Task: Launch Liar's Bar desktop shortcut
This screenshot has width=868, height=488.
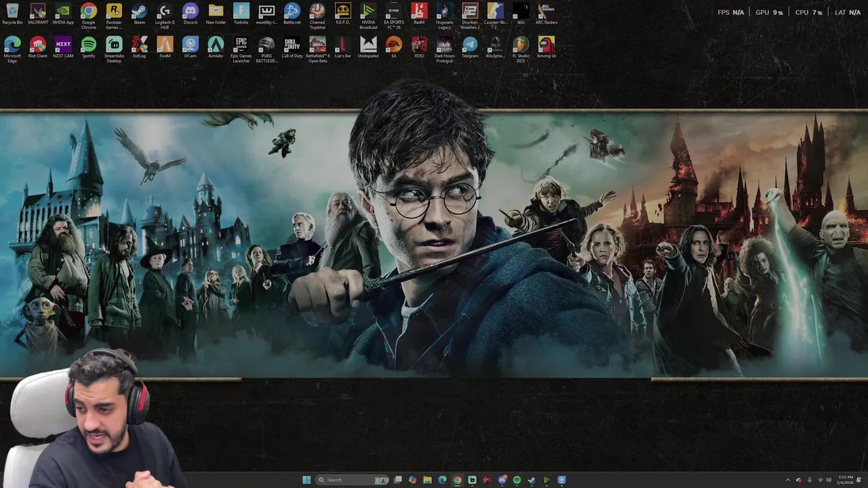Action: pos(343,47)
